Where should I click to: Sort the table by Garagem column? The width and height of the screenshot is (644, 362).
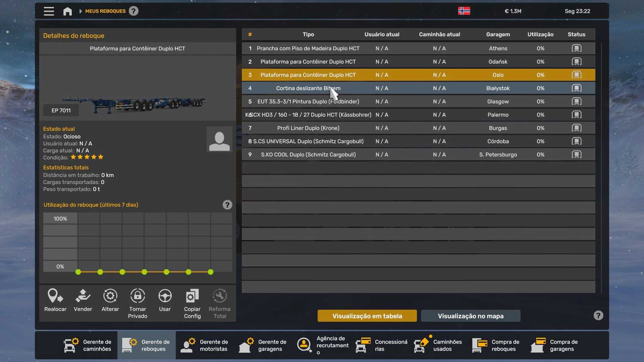pos(498,34)
